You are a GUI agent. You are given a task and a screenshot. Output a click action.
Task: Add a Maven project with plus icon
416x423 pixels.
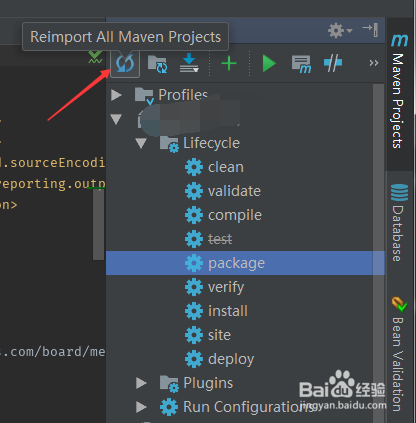229,63
